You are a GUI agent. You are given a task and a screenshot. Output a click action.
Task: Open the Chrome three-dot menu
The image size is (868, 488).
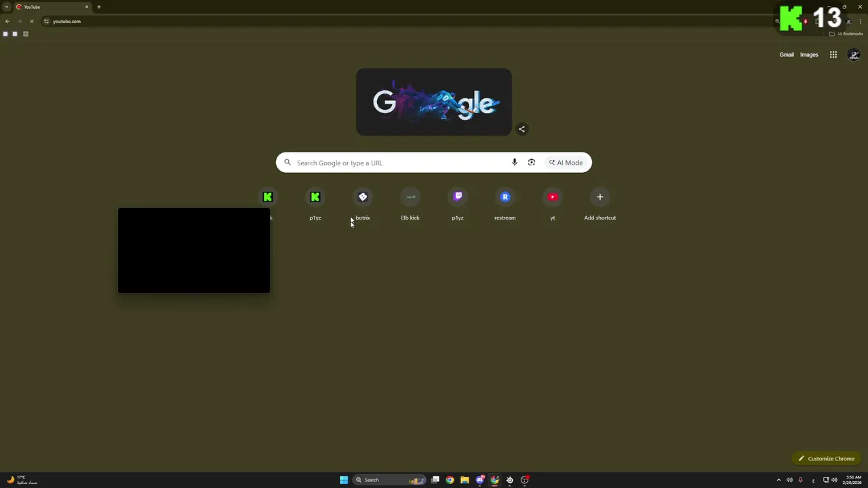pos(861,22)
